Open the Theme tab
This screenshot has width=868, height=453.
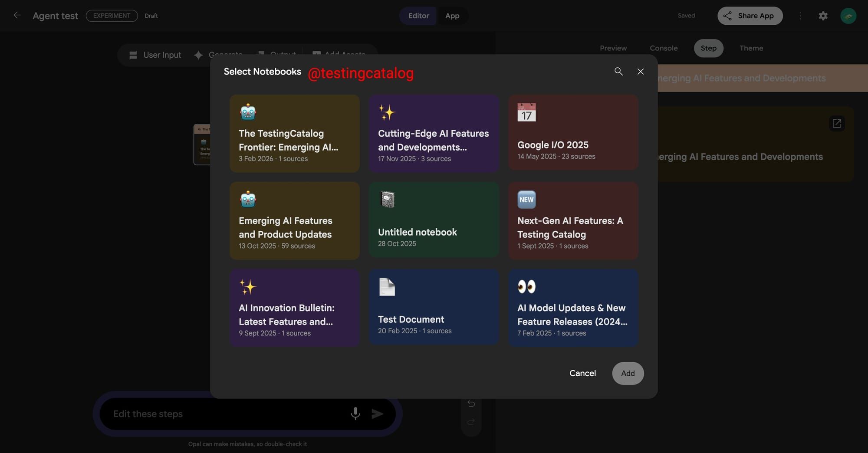point(751,48)
